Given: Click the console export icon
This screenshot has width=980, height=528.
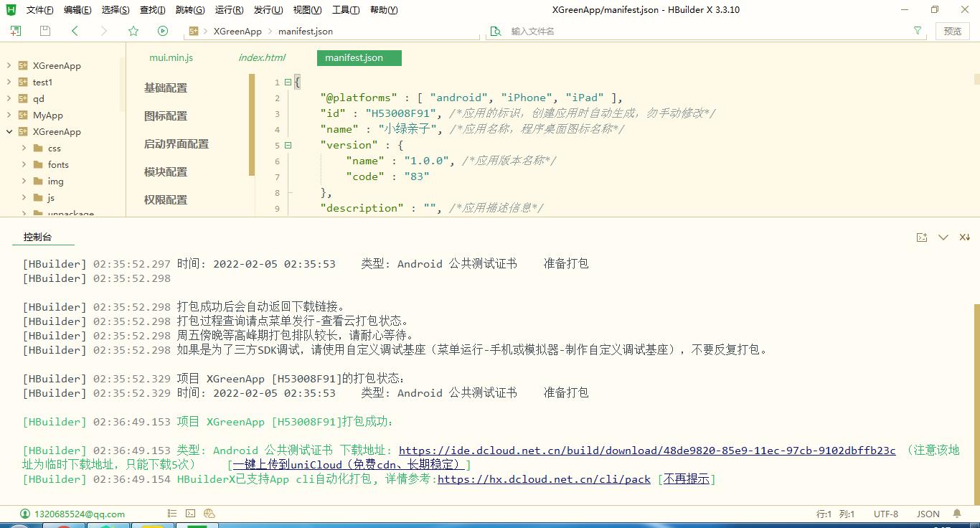Looking at the screenshot, I should pos(922,237).
